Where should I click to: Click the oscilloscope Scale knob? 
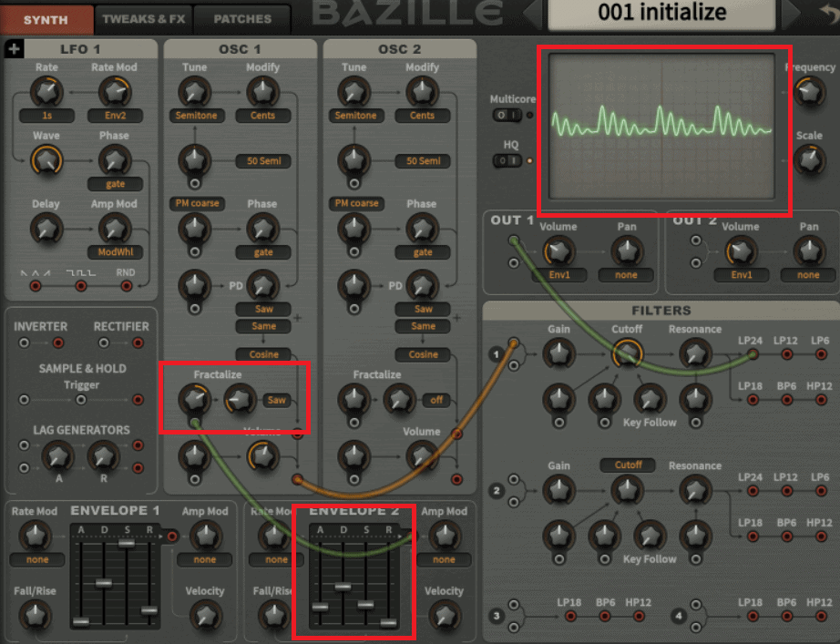(807, 159)
